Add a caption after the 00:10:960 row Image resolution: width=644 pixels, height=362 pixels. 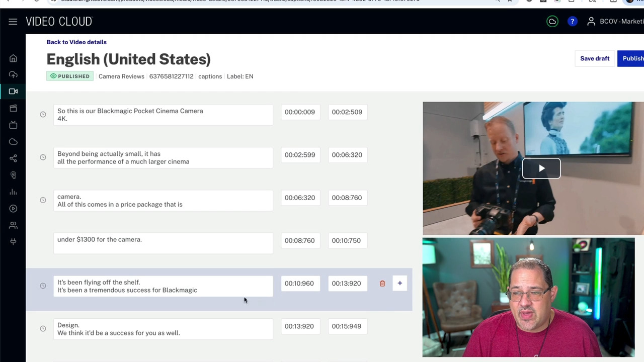[400, 284]
